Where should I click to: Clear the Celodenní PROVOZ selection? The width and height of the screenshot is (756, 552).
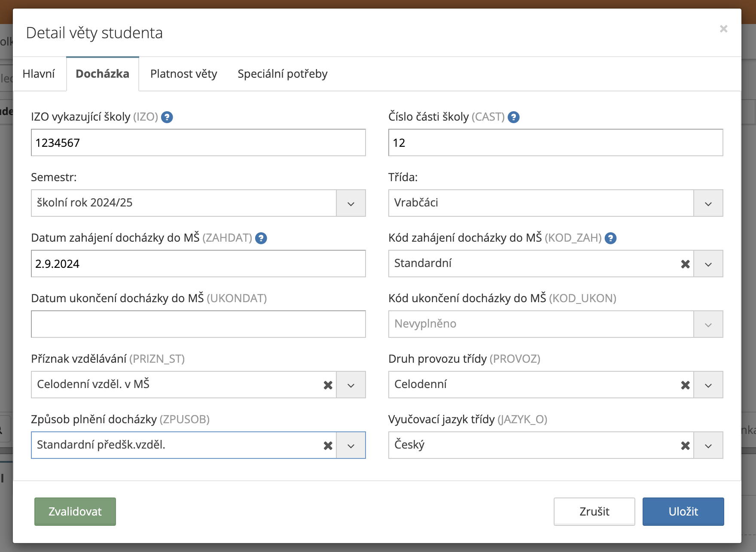click(685, 385)
